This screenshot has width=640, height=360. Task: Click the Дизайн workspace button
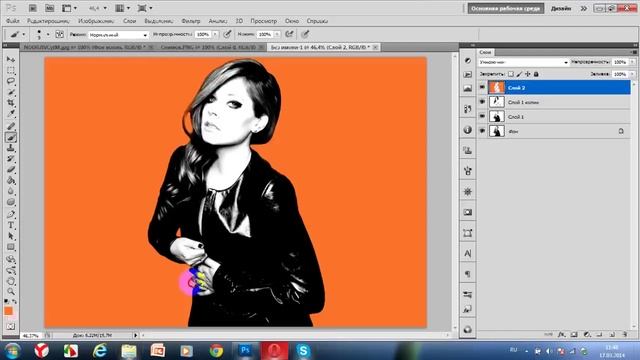pos(561,9)
